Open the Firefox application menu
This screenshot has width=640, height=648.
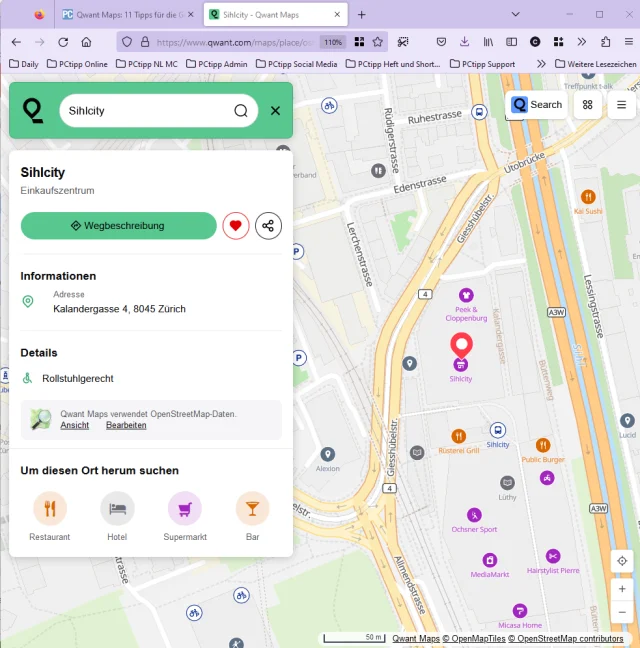(628, 42)
